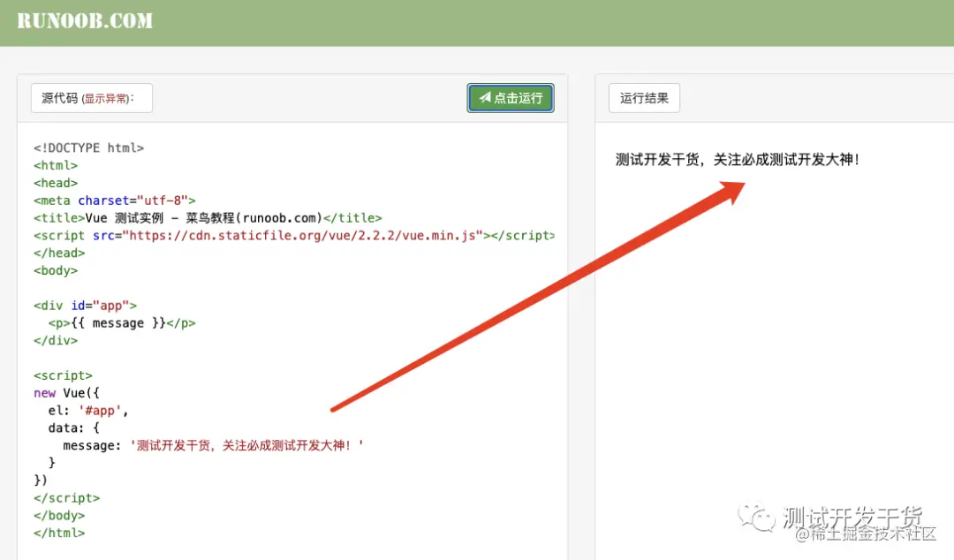This screenshot has width=954, height=560.
Task: Click the closing </script> tag near bottom
Action: click(x=67, y=498)
